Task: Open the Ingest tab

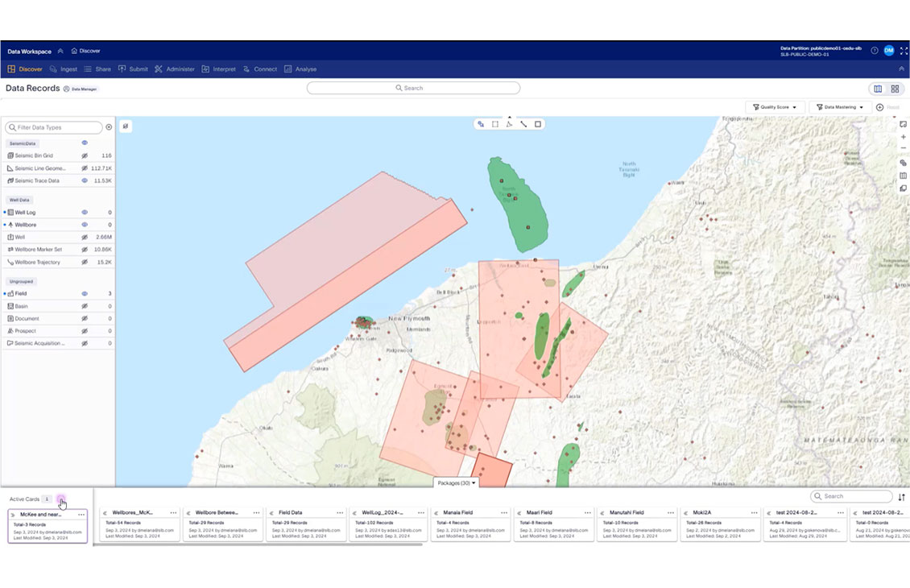Action: click(64, 69)
